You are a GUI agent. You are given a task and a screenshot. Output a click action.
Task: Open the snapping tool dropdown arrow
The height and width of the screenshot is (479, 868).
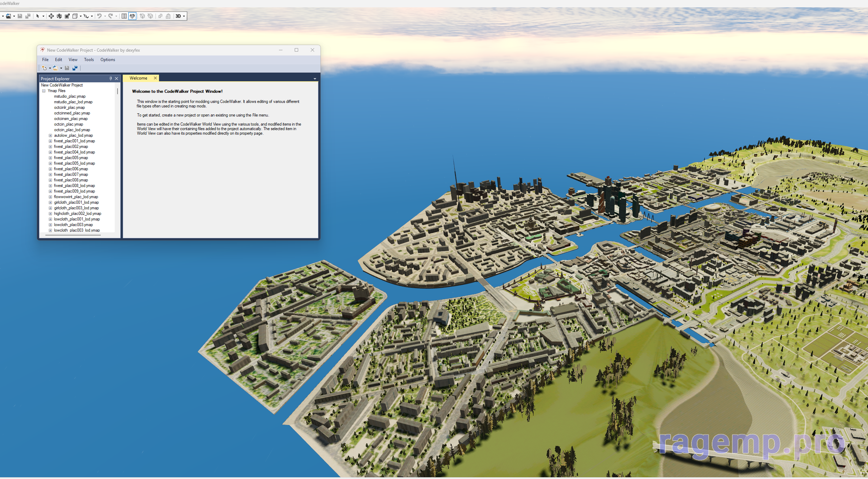click(92, 16)
